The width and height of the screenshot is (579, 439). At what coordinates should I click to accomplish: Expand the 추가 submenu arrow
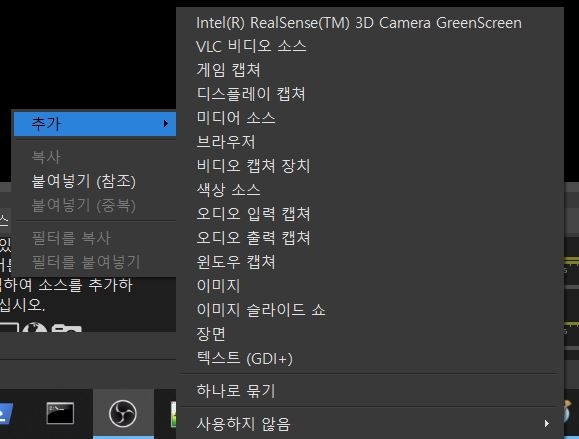pos(165,123)
